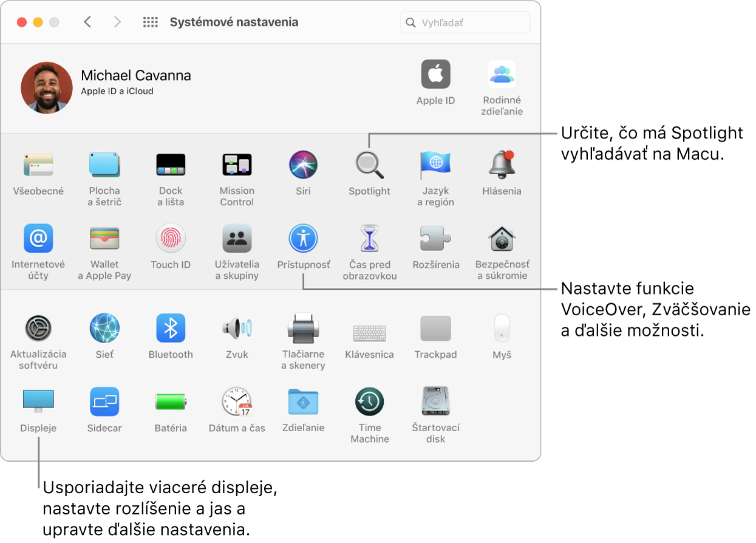The width and height of the screenshot is (756, 543).
Task: Open Dock a lišta preferences
Action: [171, 165]
